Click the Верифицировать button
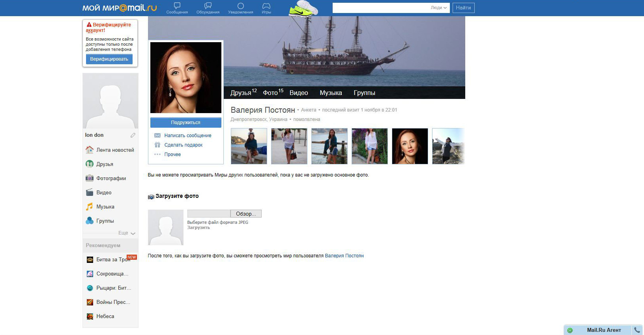 [x=109, y=59]
